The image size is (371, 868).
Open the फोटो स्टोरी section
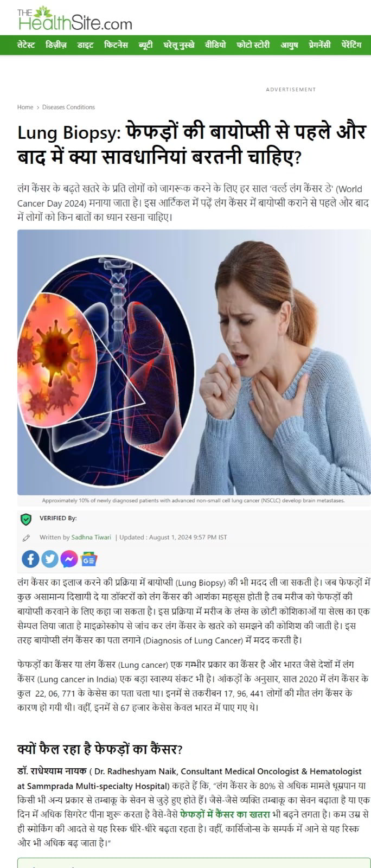click(x=253, y=45)
